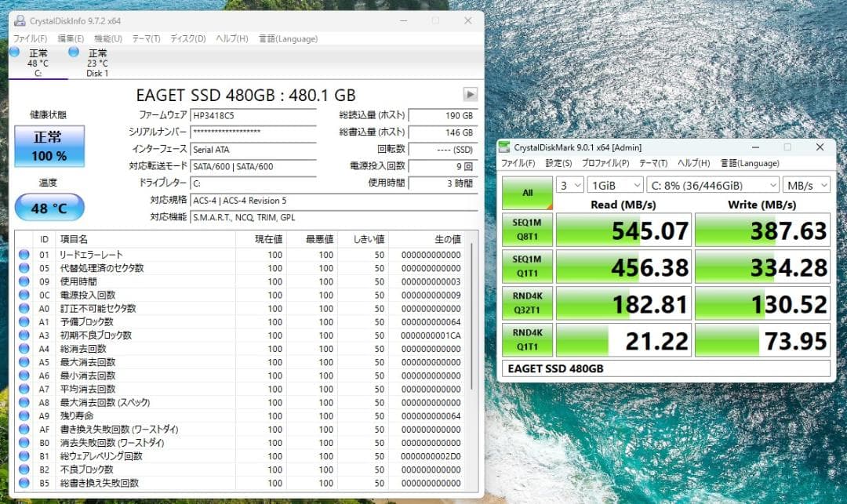Open the test size dropdown showing 1GiB

(x=614, y=185)
